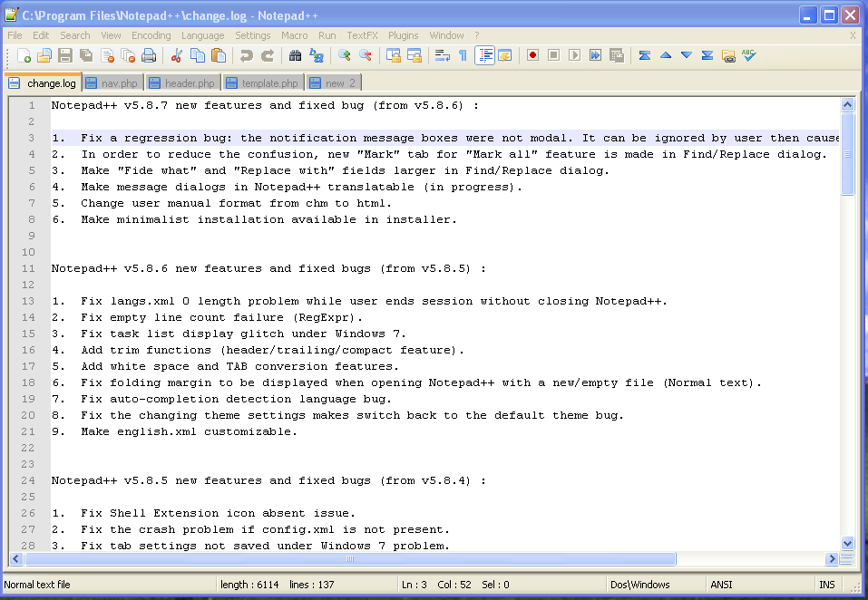Switch to the template.php tab

pyautogui.click(x=264, y=83)
